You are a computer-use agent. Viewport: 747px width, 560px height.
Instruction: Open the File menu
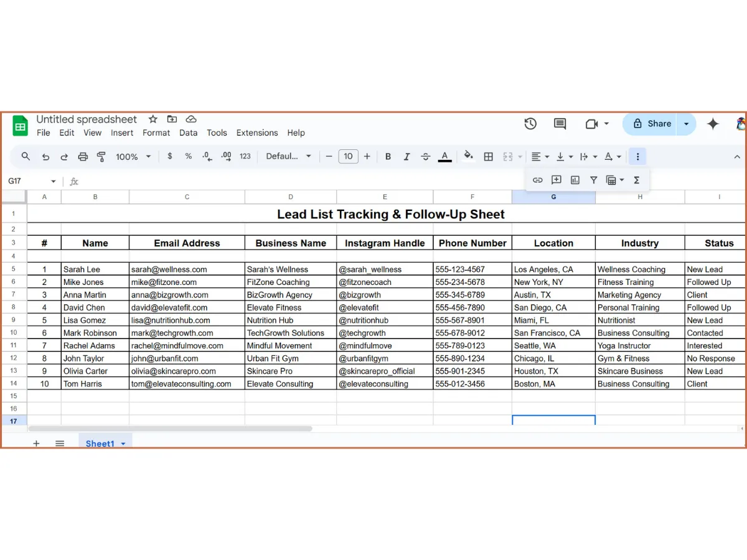click(44, 133)
